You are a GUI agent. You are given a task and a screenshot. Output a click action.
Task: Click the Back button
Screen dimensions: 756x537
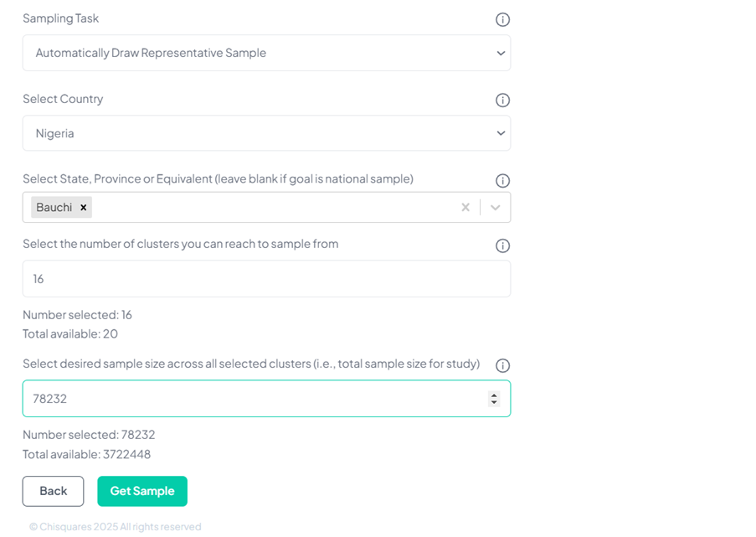(53, 491)
